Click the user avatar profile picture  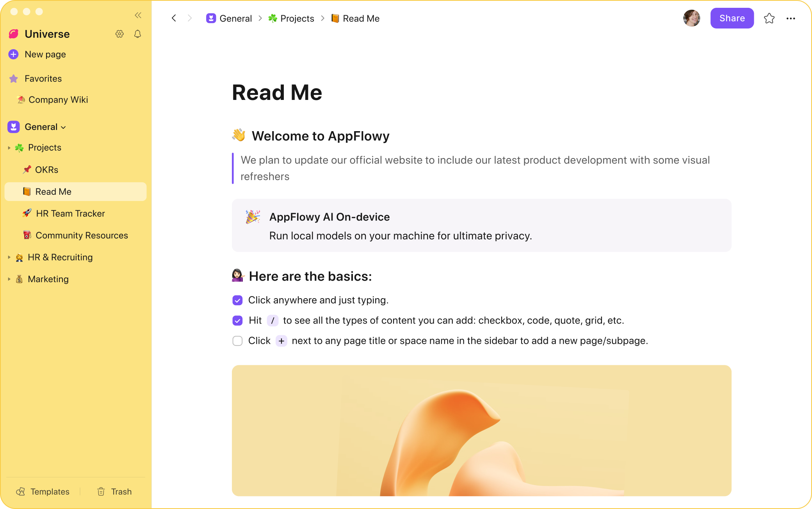click(694, 18)
